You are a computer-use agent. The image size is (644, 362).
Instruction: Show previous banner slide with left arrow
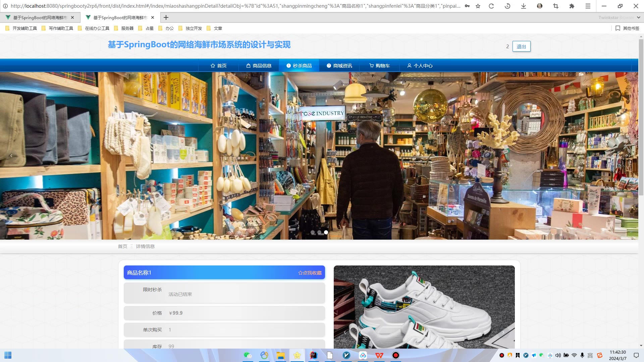(x=11, y=156)
